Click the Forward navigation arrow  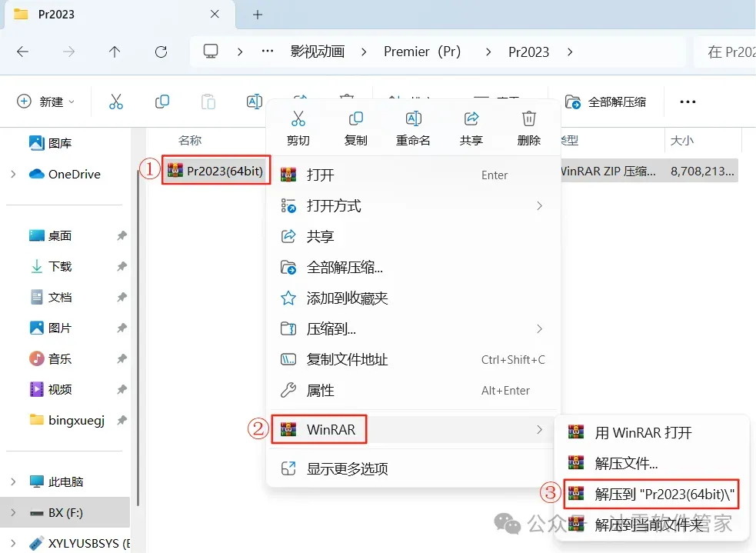tap(69, 52)
